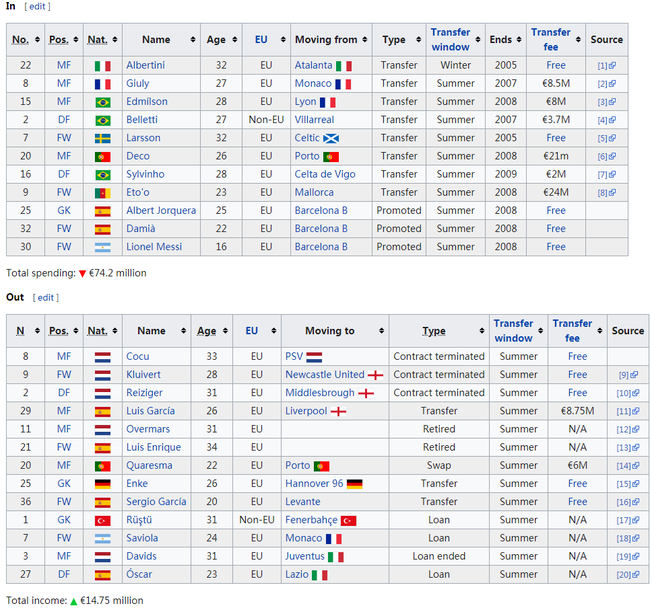Viewport: 650px width, 610px height.
Task: Open Rüştü player page
Action: tap(139, 520)
